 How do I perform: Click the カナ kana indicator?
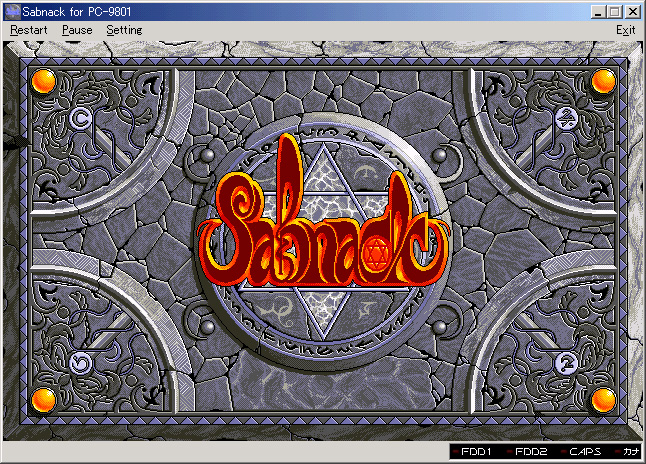tap(627, 452)
